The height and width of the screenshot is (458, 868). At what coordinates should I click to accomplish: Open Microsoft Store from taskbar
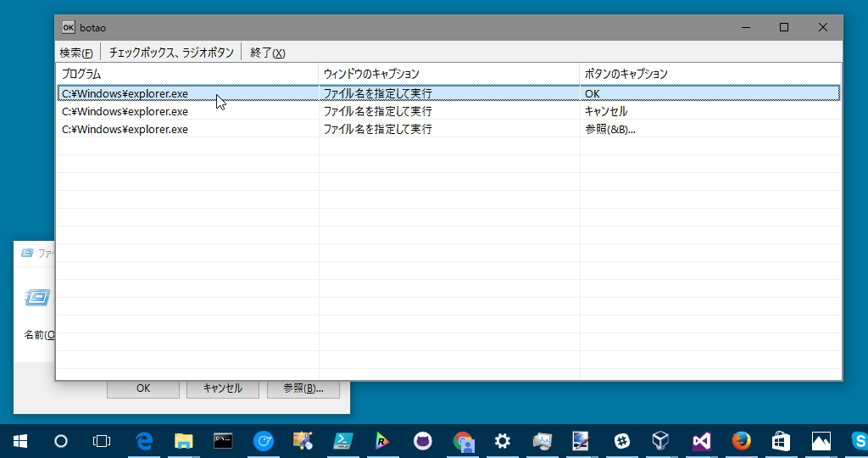(x=781, y=441)
